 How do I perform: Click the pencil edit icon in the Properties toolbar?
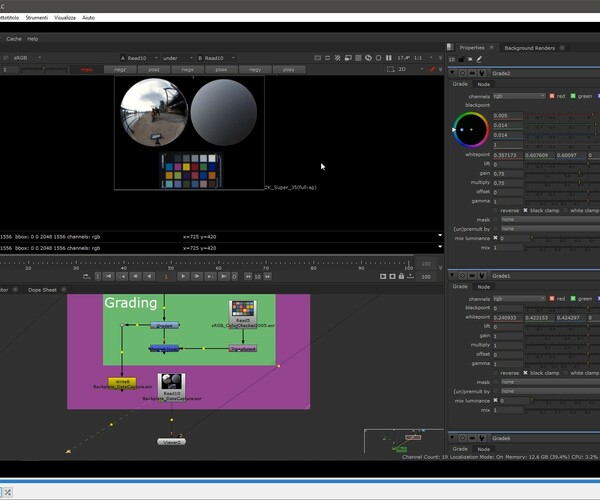(479, 59)
